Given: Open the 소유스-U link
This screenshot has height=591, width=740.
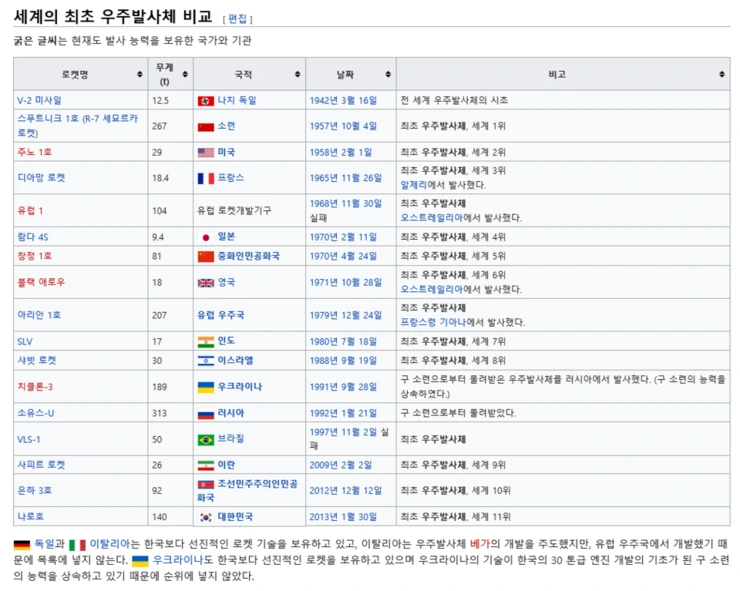Looking at the screenshot, I should tap(36, 413).
